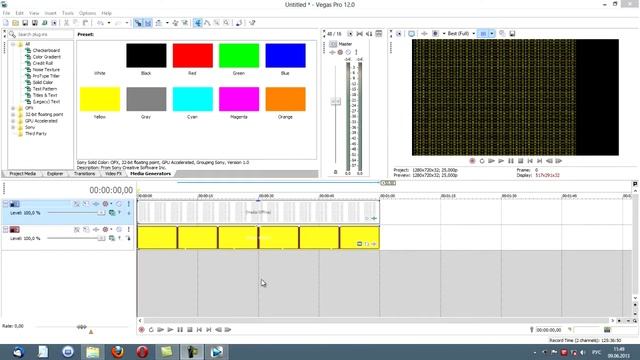Select the Normal Edit tool
The height and width of the screenshot is (360, 640).
click(198, 23)
